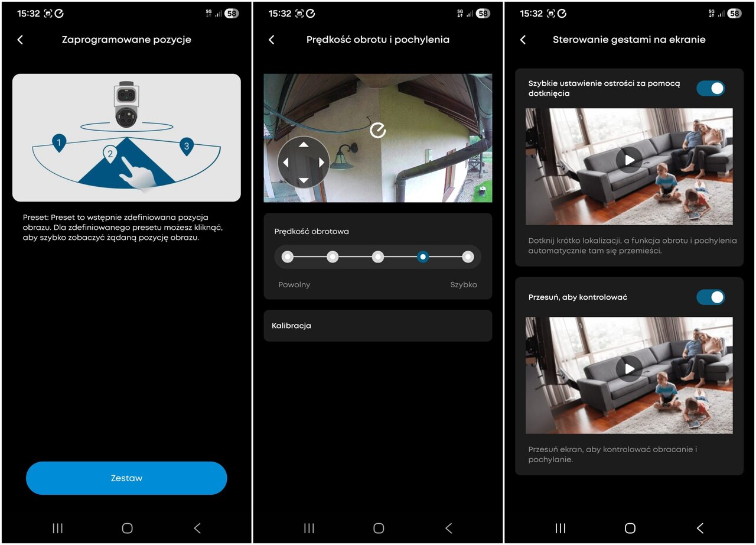Image resolution: width=756 pixels, height=545 pixels.
Task: Play the swipe-to-control tutorial video
Action: click(629, 369)
